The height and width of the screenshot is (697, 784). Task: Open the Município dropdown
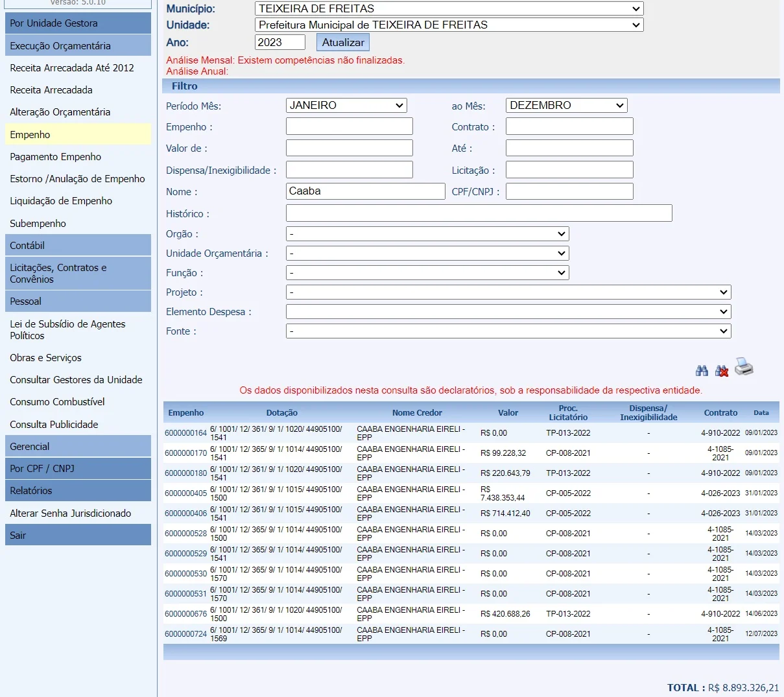(449, 9)
